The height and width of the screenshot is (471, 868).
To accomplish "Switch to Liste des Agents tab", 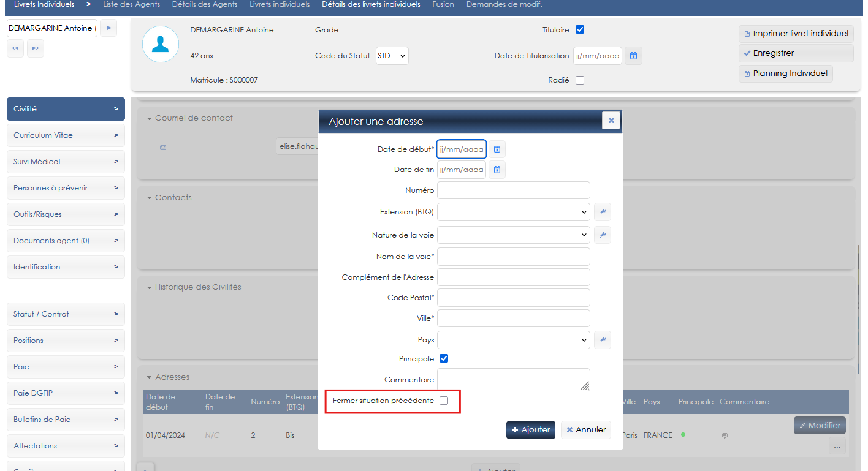I will point(131,4).
